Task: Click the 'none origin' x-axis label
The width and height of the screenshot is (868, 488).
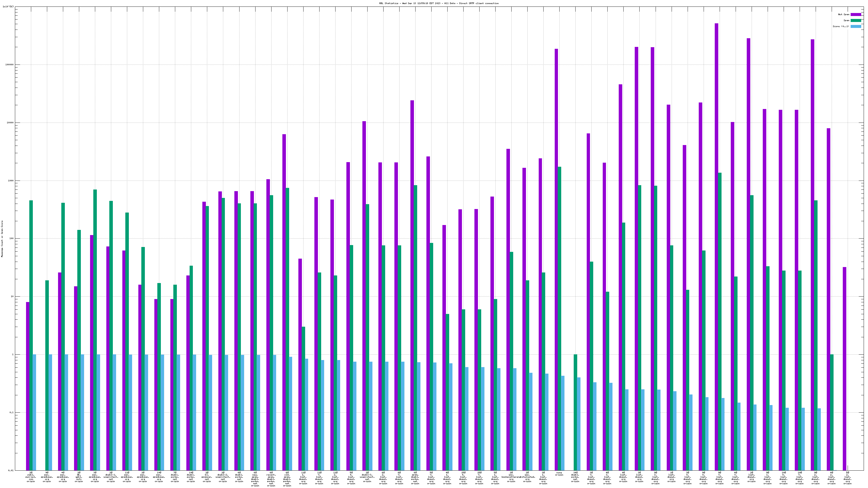Action: point(559,474)
